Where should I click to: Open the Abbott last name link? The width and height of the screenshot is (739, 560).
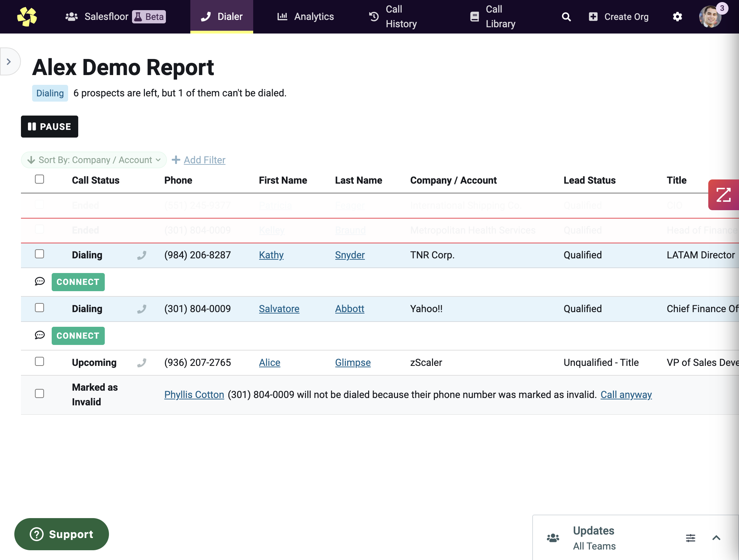[350, 309]
